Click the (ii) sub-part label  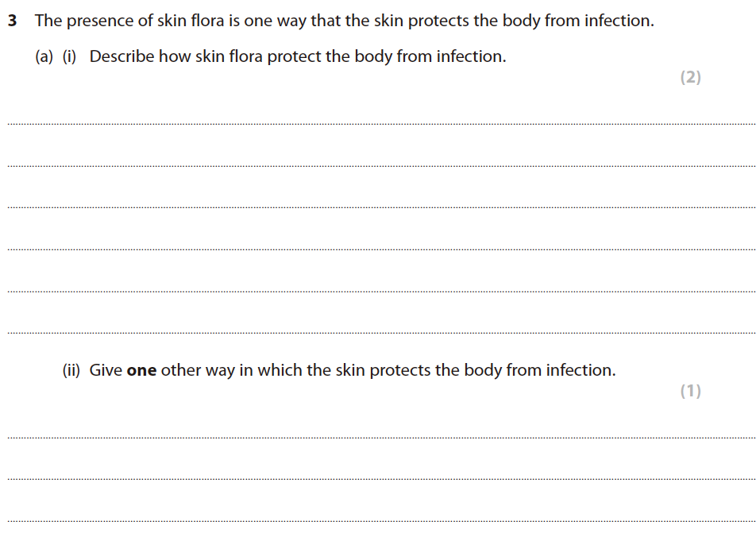(71, 370)
